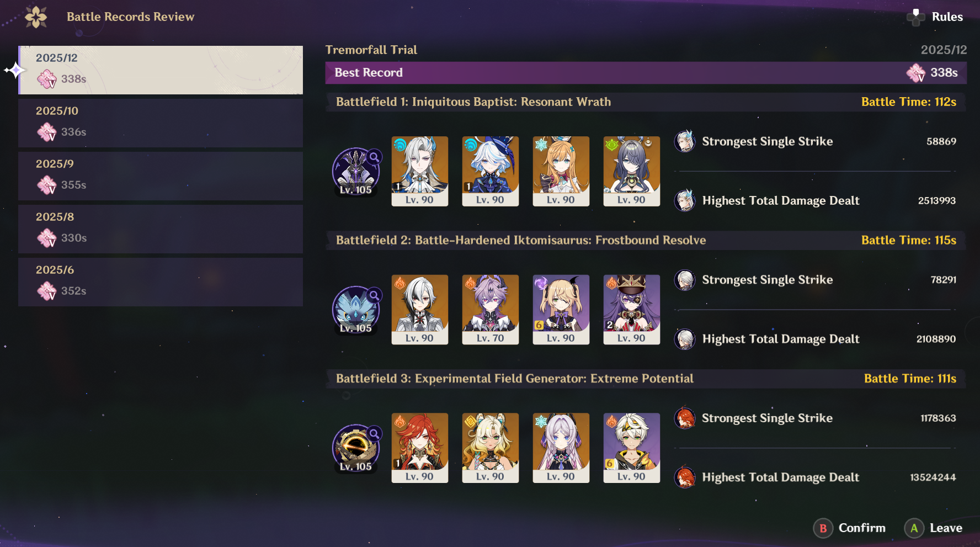The height and width of the screenshot is (547, 980).
Task: Select the red-haired character in Battlefield 3
Action: pos(420,448)
